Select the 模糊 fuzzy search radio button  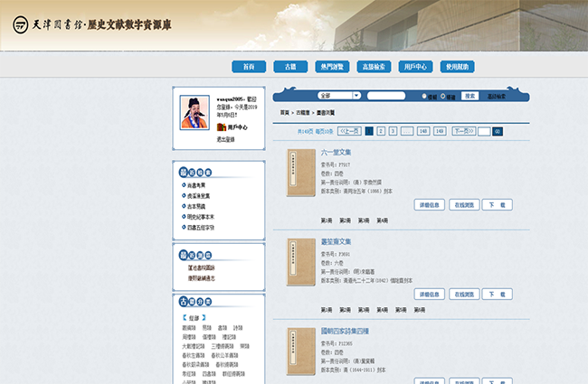pos(424,96)
